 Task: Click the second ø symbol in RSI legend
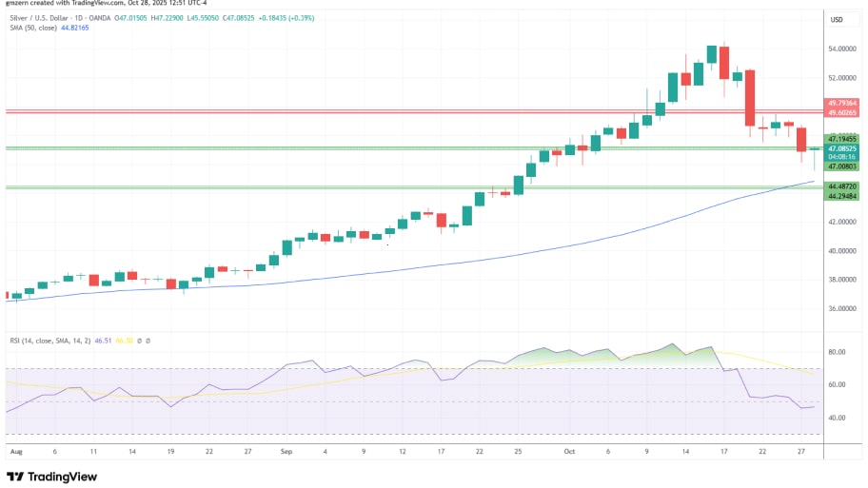[148, 341]
